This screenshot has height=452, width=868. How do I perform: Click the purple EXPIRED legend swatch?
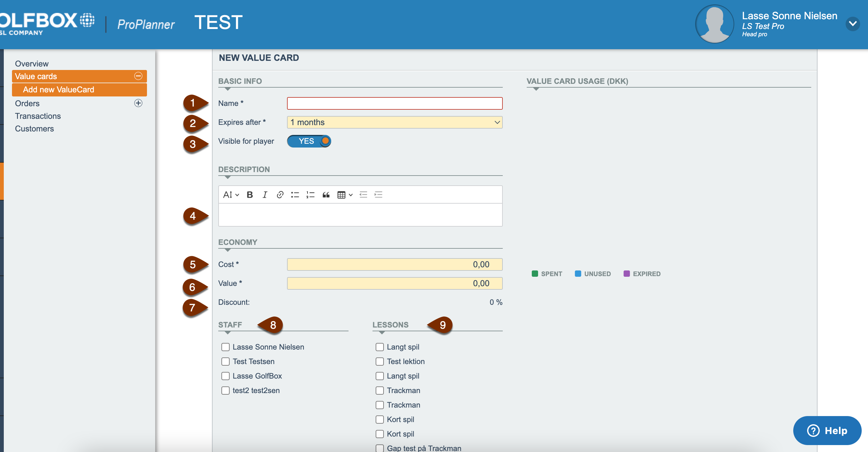click(x=627, y=274)
